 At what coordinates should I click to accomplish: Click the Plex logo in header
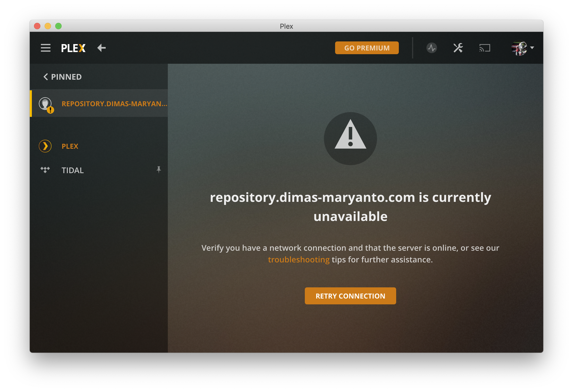click(x=73, y=48)
